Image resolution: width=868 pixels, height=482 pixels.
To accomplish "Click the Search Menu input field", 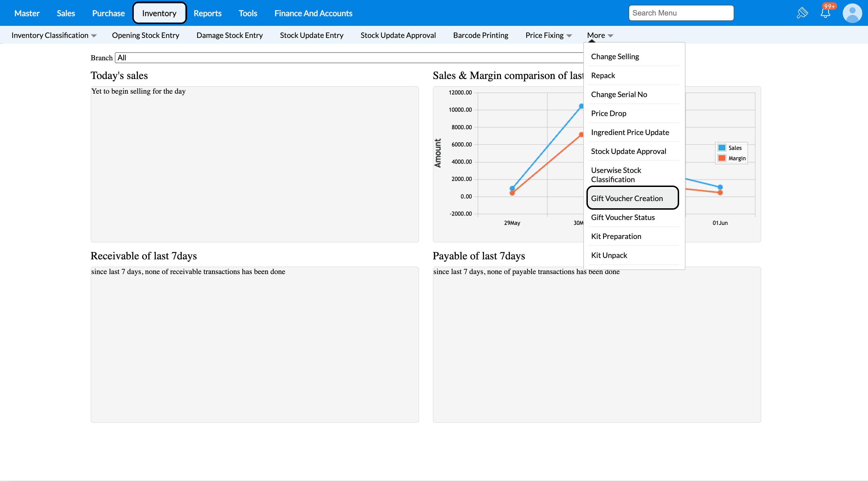I will [x=681, y=13].
